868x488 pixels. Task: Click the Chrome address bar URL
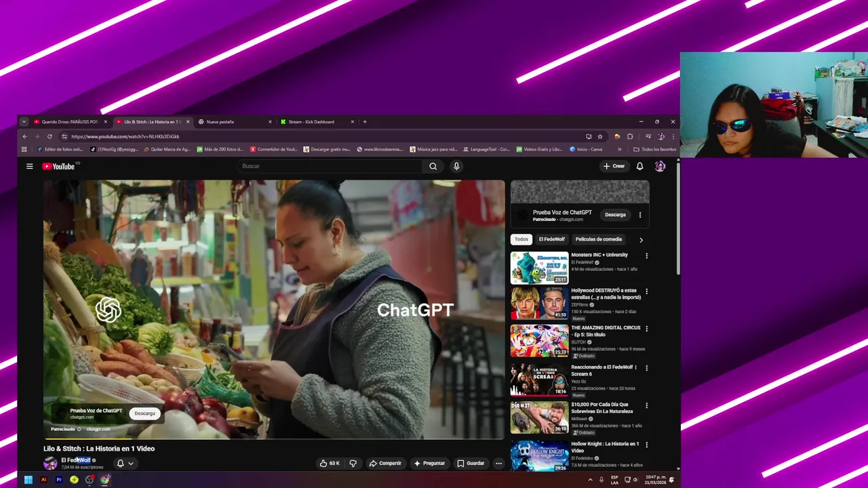(x=125, y=136)
